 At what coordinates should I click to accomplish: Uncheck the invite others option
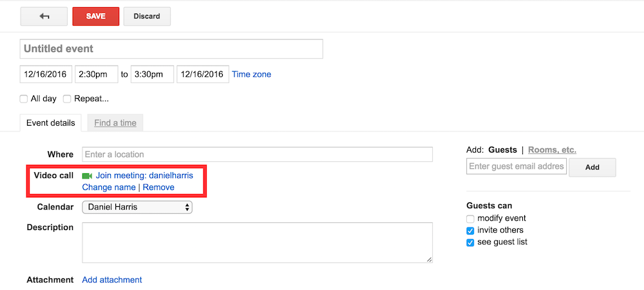click(x=470, y=231)
